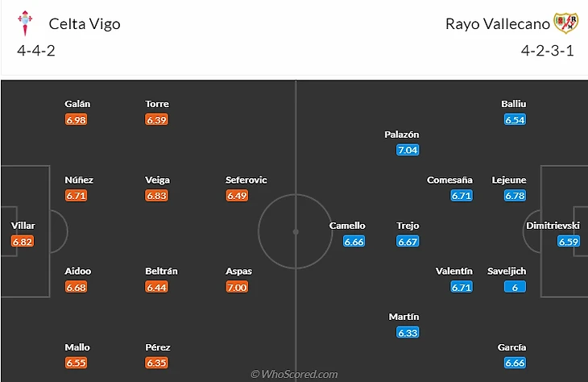Image resolution: width=588 pixels, height=382 pixels.
Task: Select player Lejeune in defense
Action: [x=508, y=180]
